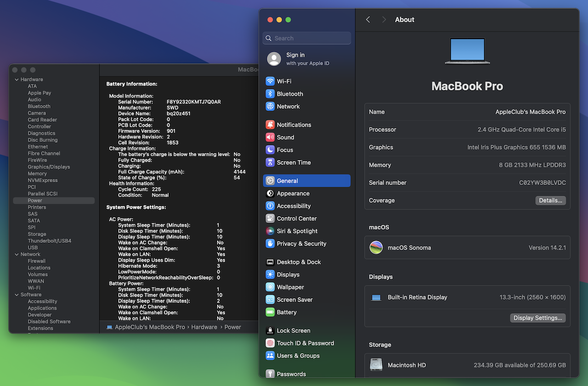Viewport: 588px width, 386px height.
Task: Open the Lock Screen icon
Action: click(x=270, y=330)
